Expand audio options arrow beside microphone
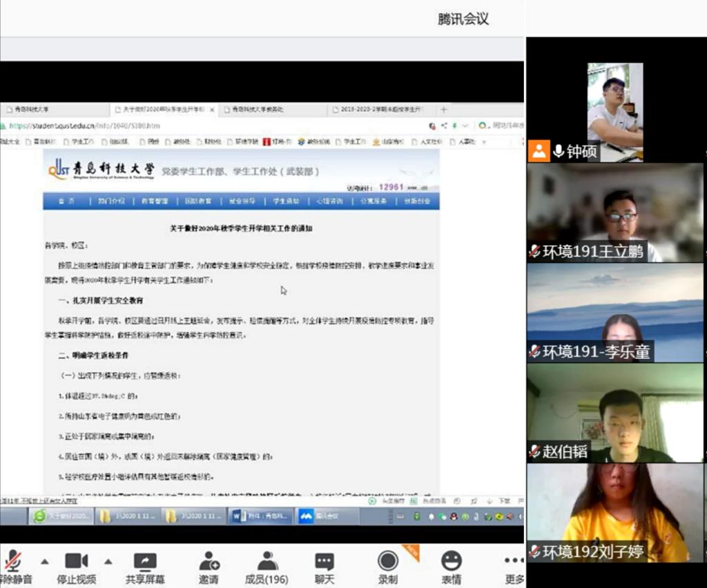This screenshot has width=707, height=588. point(45,560)
